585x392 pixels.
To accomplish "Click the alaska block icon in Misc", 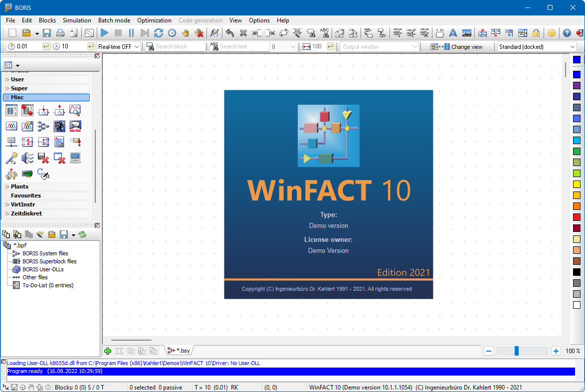I will click(75, 126).
